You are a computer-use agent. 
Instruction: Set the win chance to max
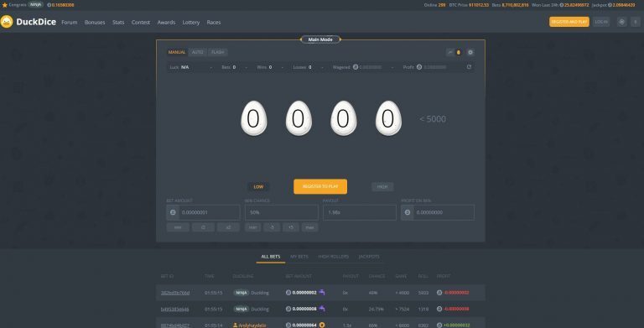coord(309,227)
